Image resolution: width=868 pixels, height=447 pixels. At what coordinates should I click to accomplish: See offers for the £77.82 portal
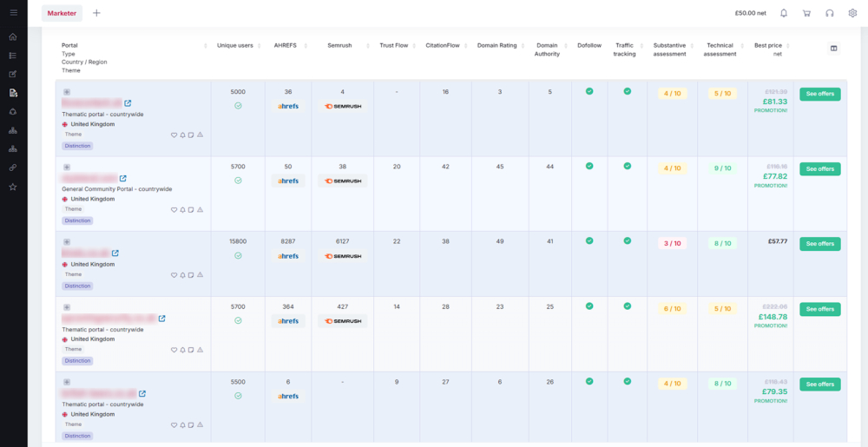coord(820,168)
